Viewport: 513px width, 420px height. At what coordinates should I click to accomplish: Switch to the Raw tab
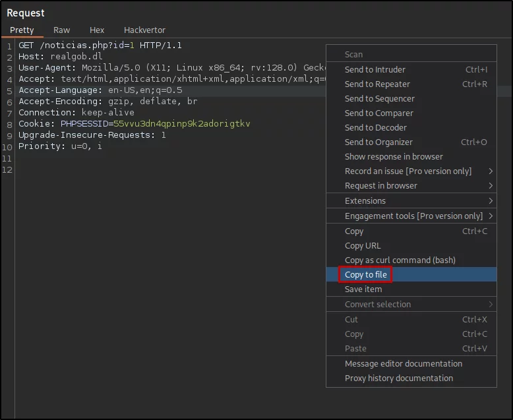[x=61, y=30]
